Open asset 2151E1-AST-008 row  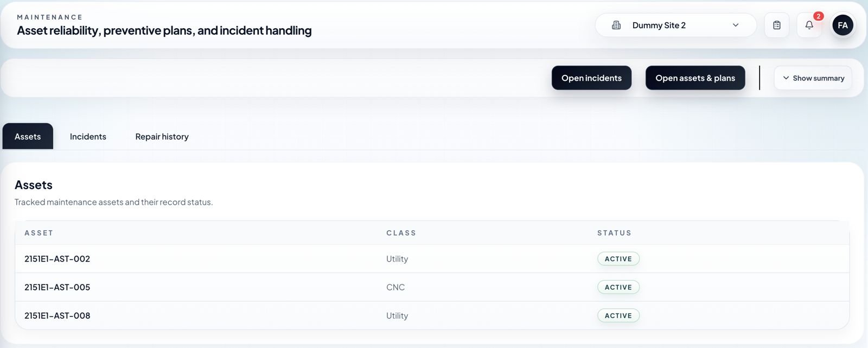pyautogui.click(x=432, y=315)
